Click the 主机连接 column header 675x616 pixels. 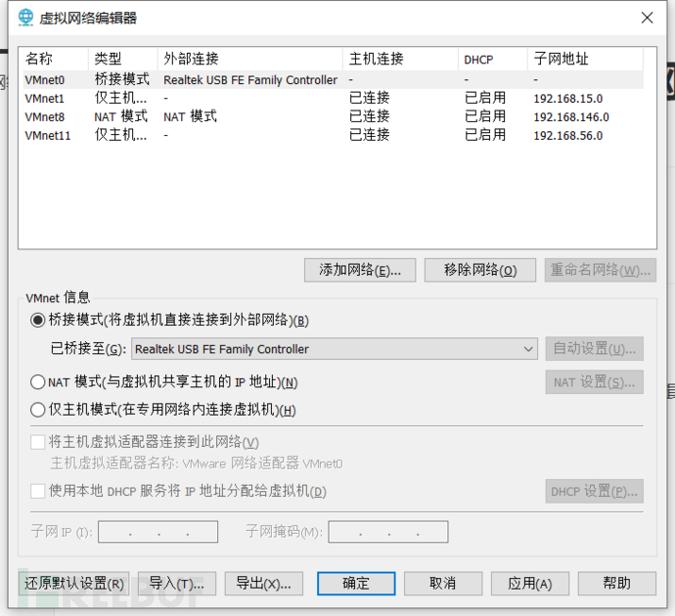coord(400,59)
